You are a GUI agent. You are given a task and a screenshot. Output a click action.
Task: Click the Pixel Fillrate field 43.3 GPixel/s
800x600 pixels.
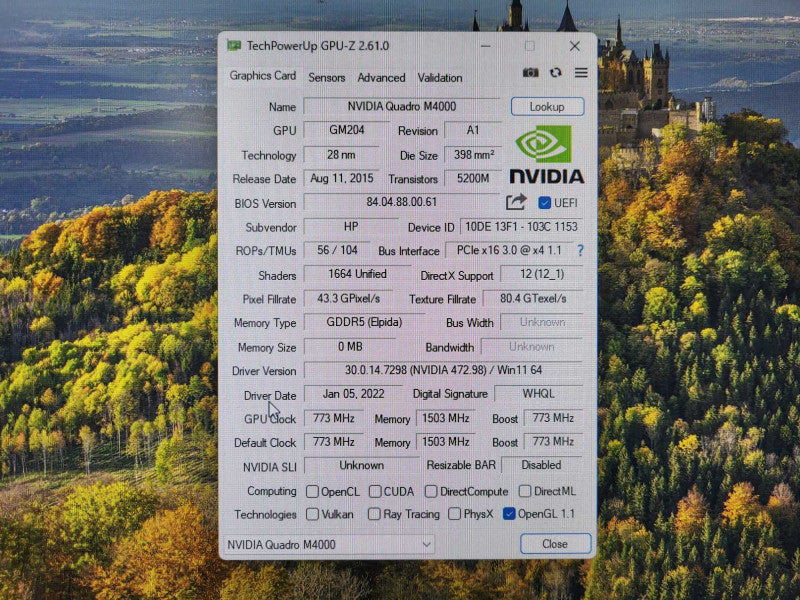(x=348, y=298)
